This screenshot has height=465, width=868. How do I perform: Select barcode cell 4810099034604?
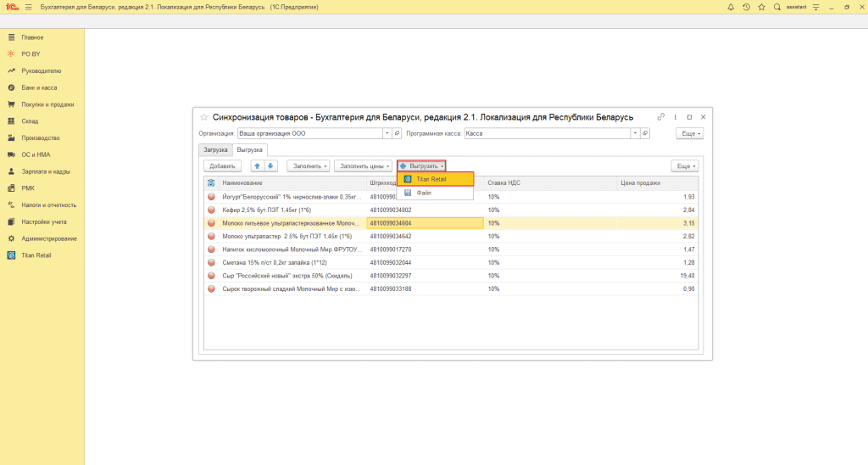click(426, 223)
